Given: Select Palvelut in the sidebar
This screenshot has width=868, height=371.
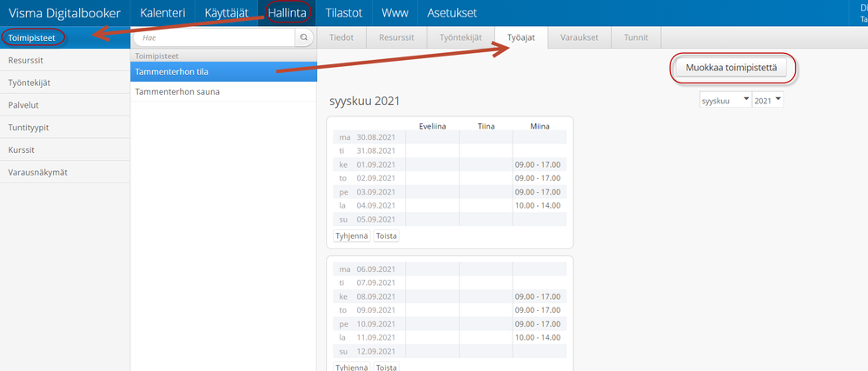Looking at the screenshot, I should point(65,104).
